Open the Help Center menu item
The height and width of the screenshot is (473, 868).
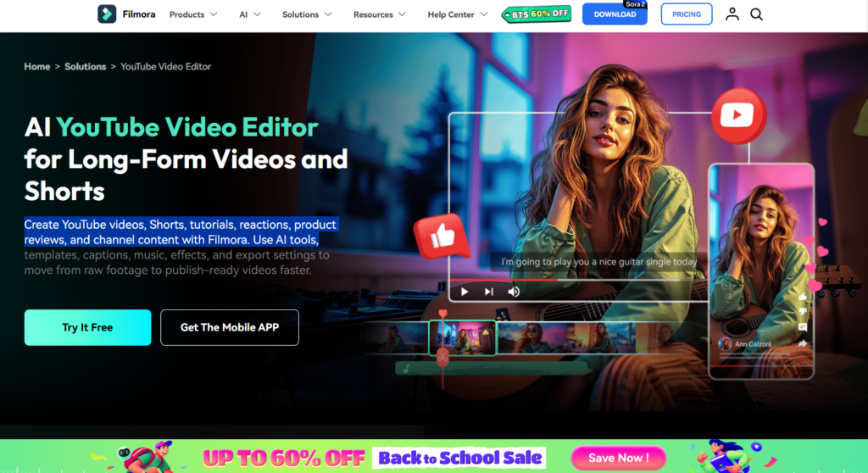451,14
